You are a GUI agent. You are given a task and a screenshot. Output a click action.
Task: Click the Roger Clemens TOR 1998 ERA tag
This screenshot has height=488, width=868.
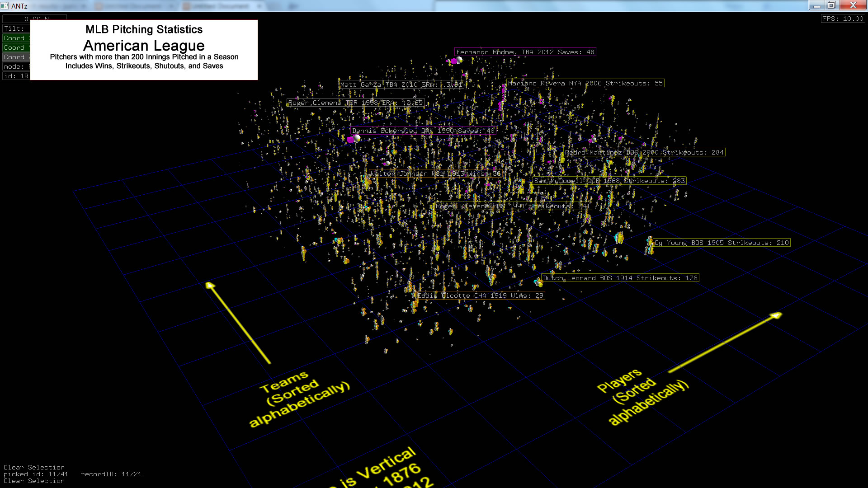[355, 103]
